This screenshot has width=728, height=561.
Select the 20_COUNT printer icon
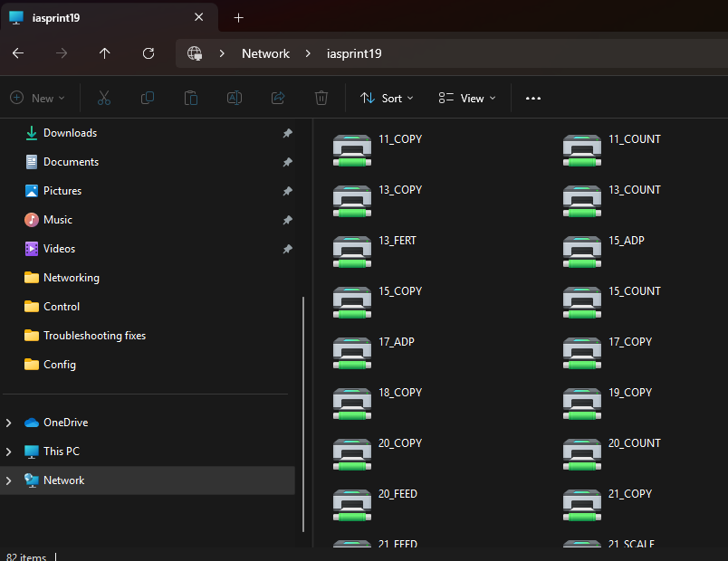point(581,454)
